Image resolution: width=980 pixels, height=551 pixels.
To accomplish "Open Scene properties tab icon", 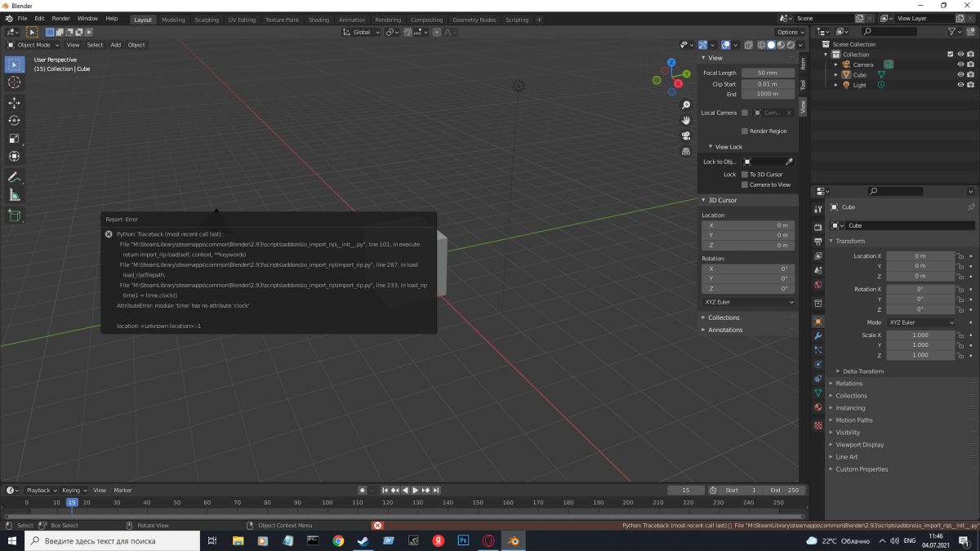I will [x=818, y=270].
